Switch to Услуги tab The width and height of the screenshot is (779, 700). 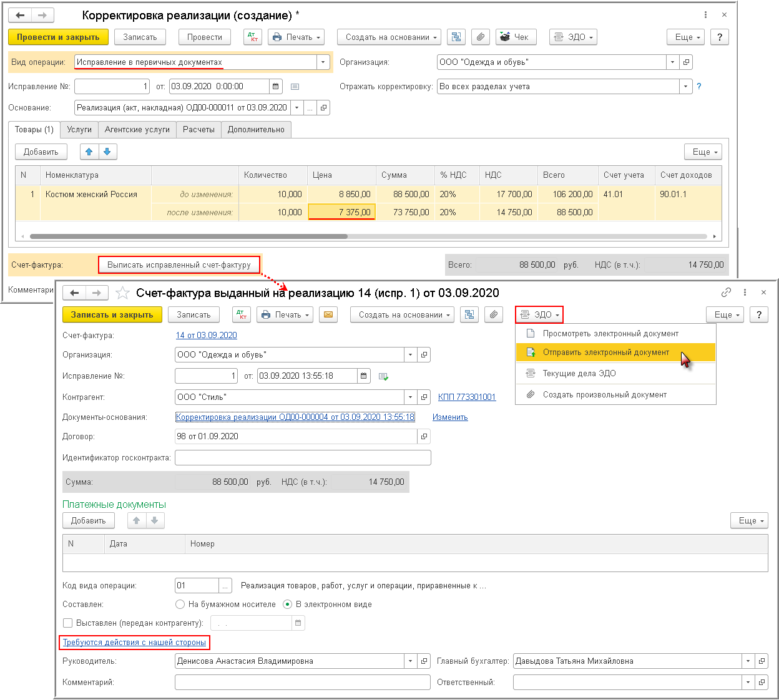click(79, 130)
